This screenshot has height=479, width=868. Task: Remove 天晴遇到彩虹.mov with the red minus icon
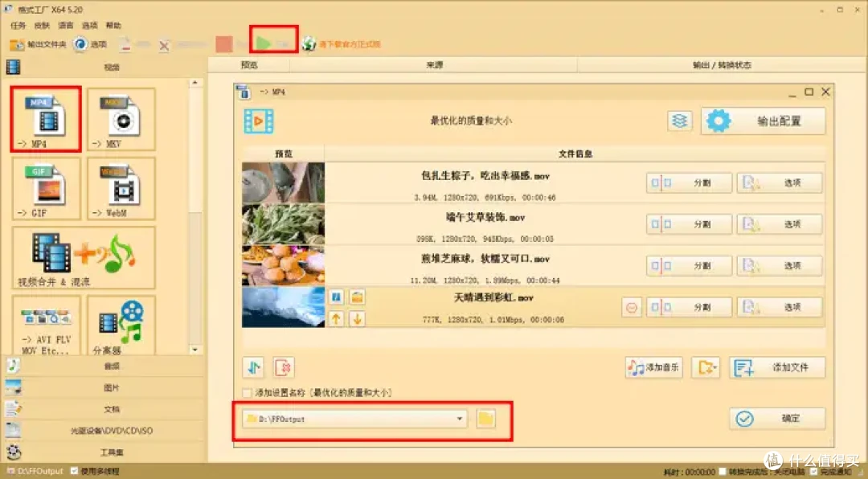(632, 307)
